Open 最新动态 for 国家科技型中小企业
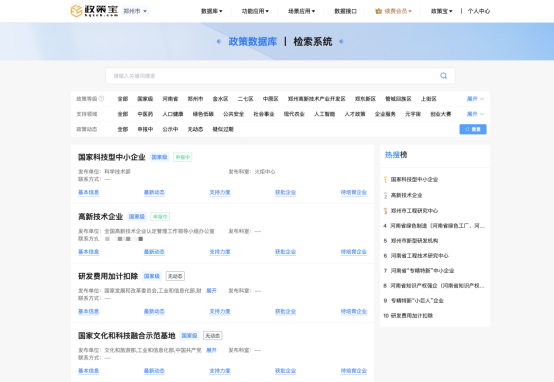Viewport: 554px width, 382px height. click(154, 192)
